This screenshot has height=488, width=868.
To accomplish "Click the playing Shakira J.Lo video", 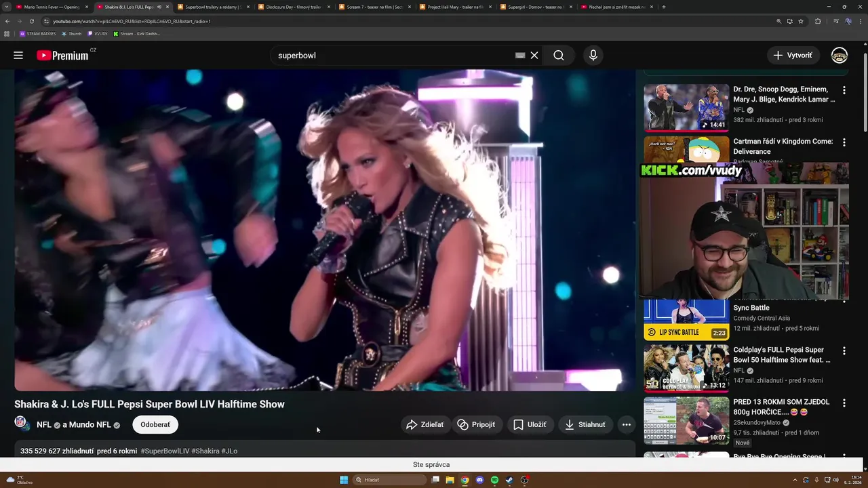I will point(325,229).
